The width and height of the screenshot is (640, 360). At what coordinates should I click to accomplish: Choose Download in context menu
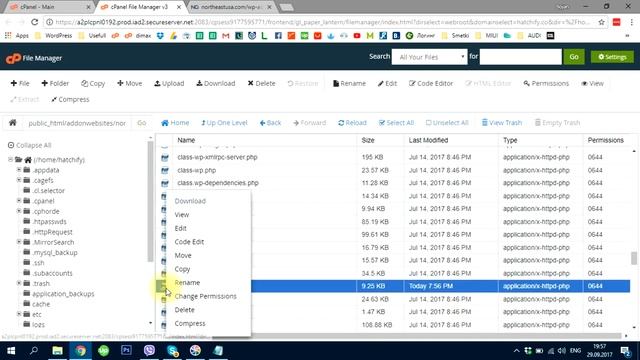(x=190, y=201)
